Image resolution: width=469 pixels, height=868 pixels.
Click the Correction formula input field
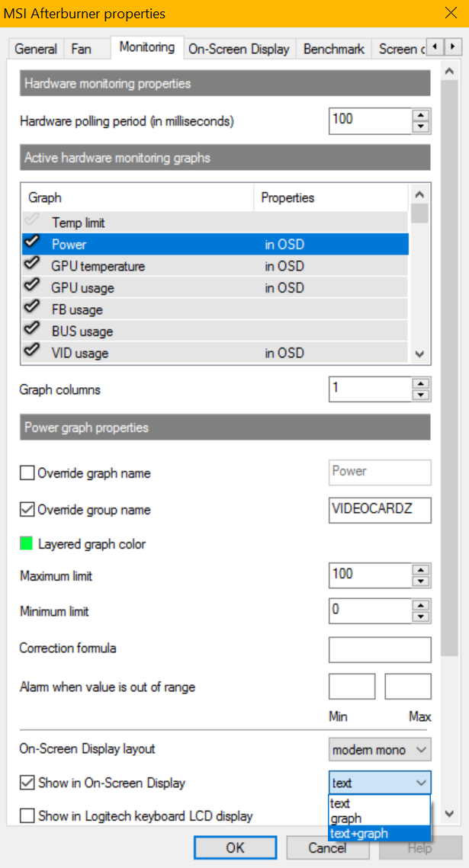point(380,650)
